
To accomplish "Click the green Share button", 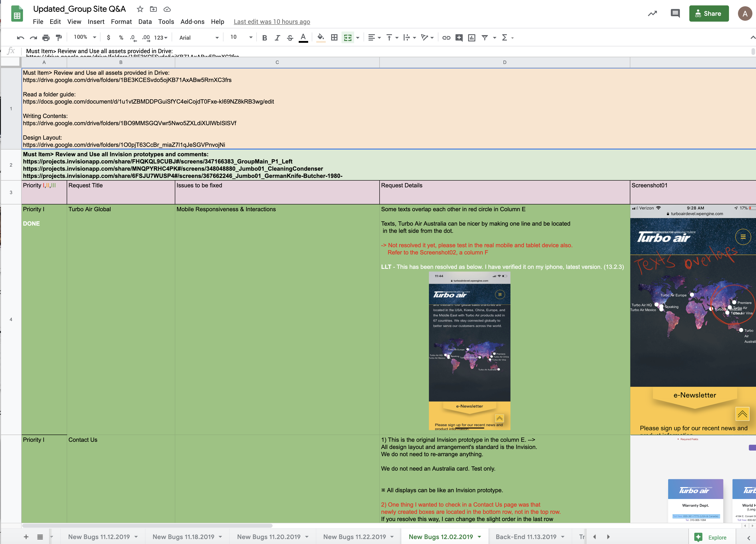I will tap(708, 14).
